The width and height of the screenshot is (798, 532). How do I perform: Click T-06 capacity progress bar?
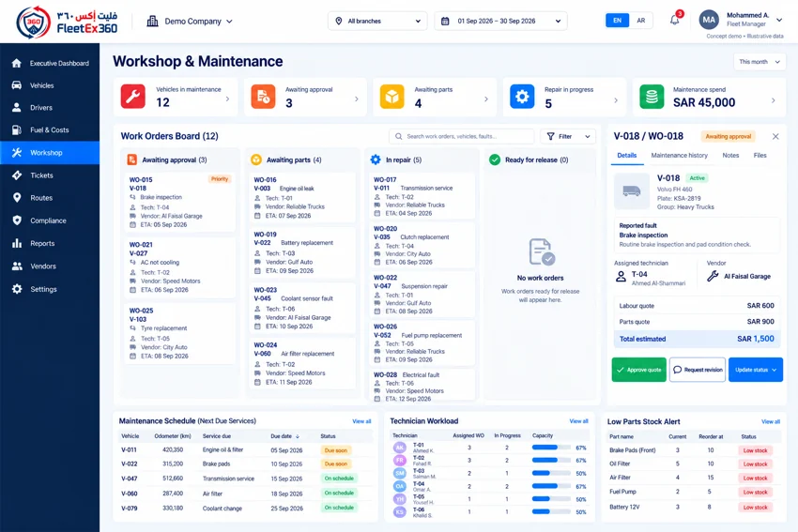(551, 511)
